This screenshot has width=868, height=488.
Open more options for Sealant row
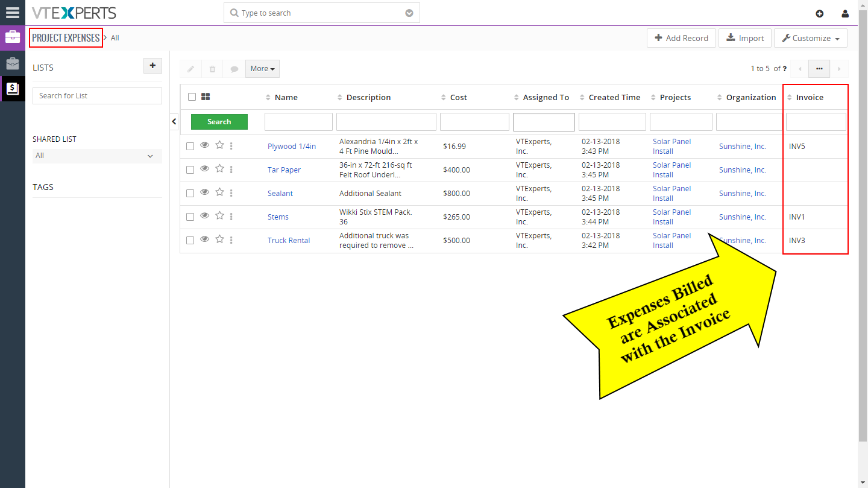tap(231, 192)
